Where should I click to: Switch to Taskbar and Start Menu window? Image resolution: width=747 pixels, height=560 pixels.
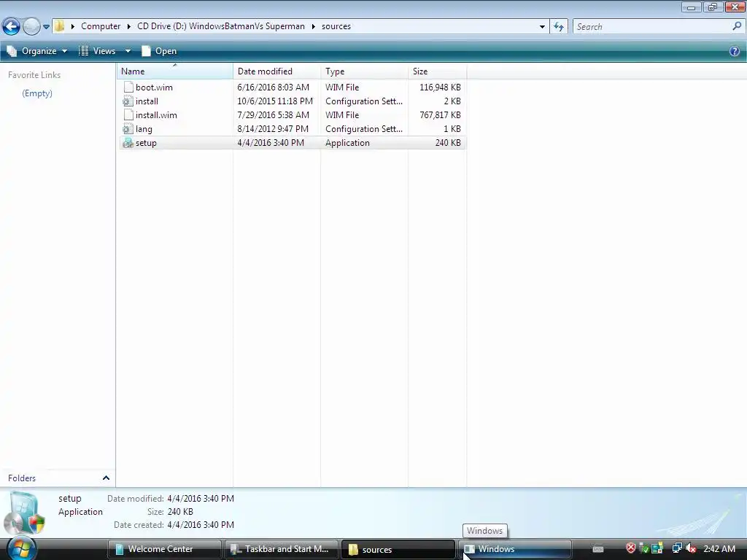(x=282, y=549)
